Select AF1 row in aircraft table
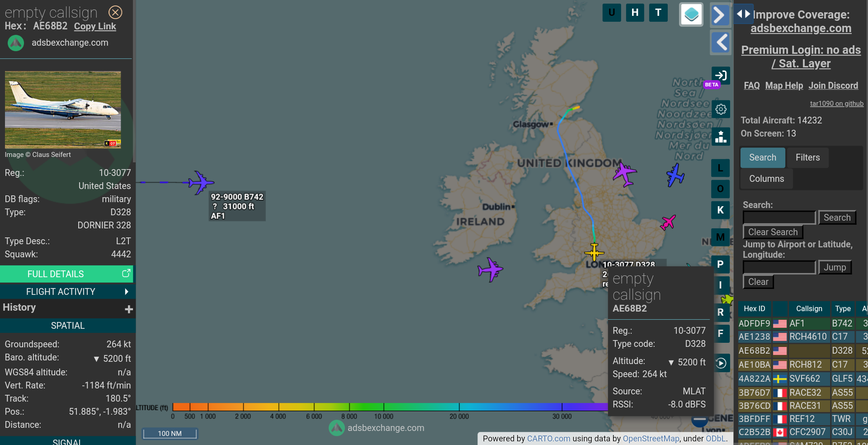 pos(803,323)
